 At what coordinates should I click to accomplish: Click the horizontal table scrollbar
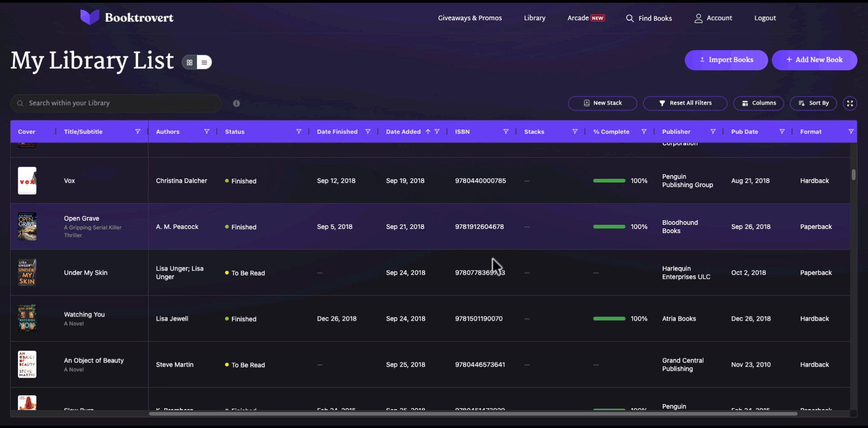tap(473, 414)
